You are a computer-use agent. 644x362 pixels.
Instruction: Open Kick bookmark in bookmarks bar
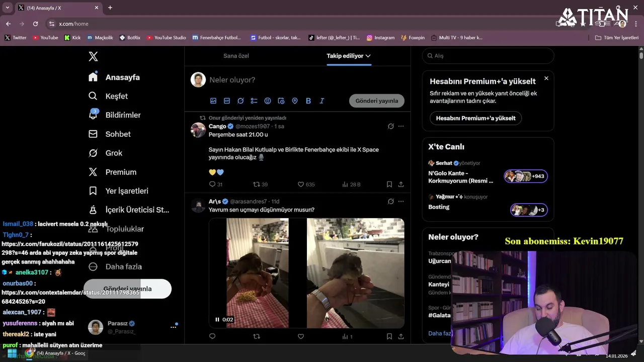pyautogui.click(x=72, y=38)
